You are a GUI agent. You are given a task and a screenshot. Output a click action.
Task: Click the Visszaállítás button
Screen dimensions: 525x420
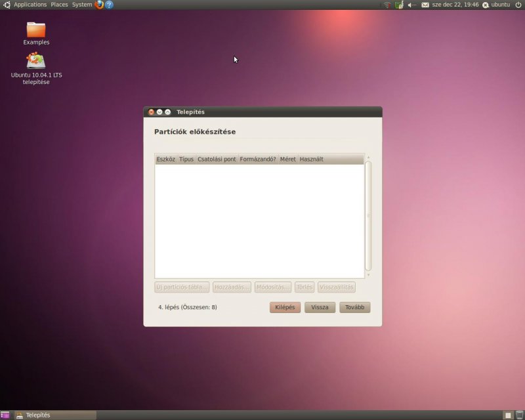337,287
